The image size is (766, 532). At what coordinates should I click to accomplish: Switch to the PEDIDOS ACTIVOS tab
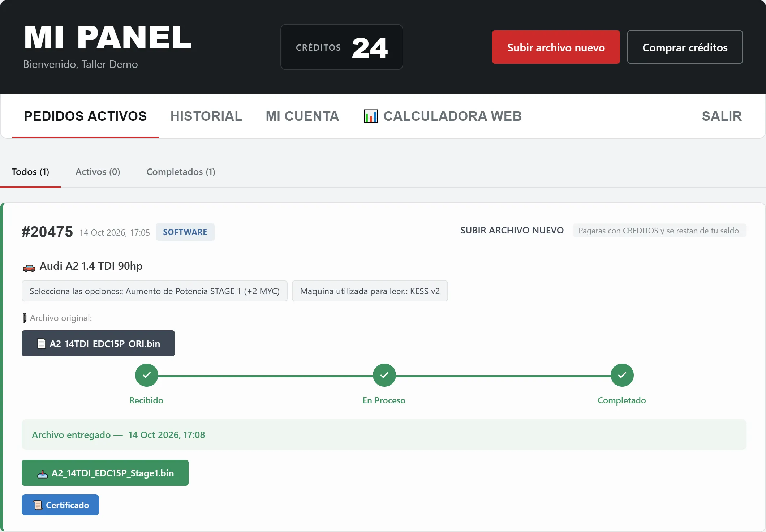[85, 116]
